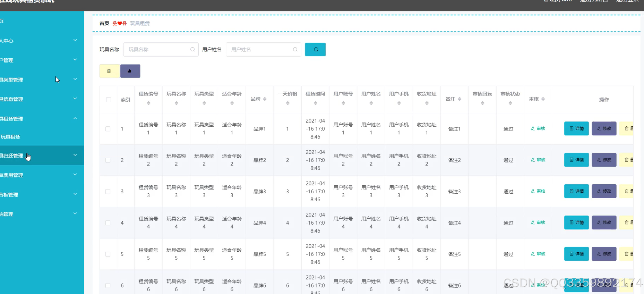This screenshot has width=644, height=294.
Task: Click search icon inside 用户姓名 field
Action: click(x=295, y=49)
